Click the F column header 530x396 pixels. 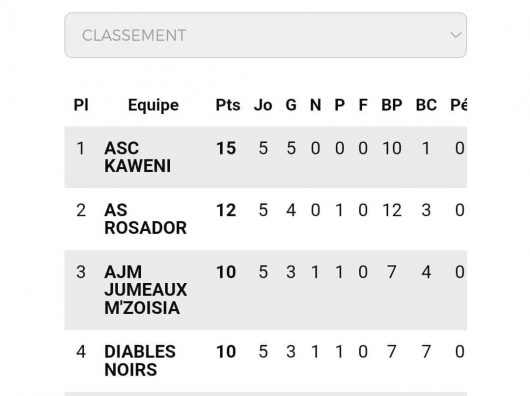pyautogui.click(x=363, y=105)
